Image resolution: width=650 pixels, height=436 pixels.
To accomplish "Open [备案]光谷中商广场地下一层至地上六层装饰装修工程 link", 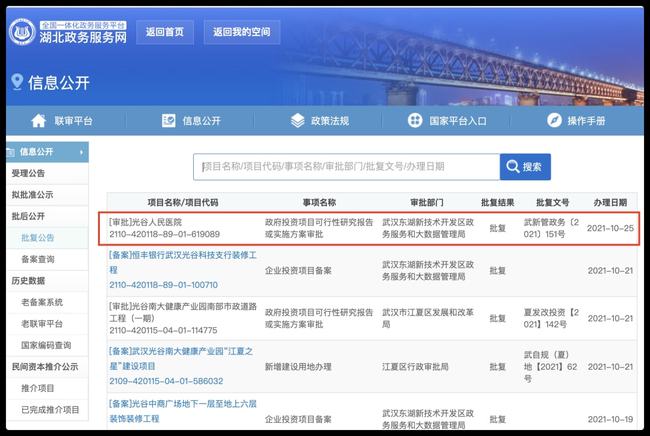I will click(183, 411).
